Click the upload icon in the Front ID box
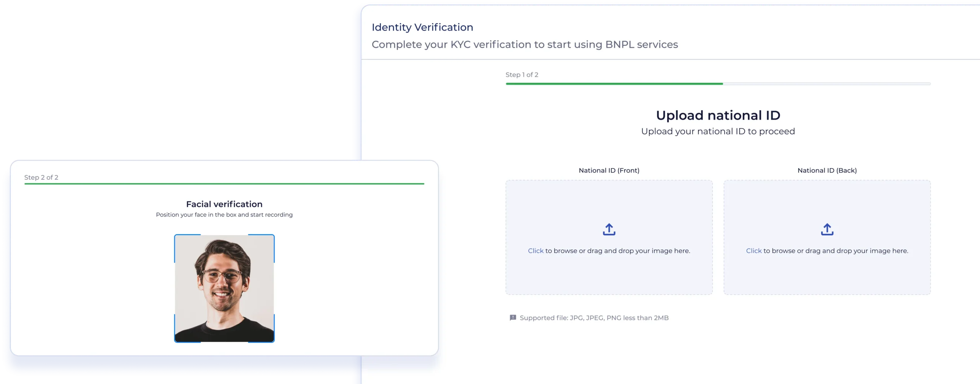The height and width of the screenshot is (384, 980). (x=609, y=229)
